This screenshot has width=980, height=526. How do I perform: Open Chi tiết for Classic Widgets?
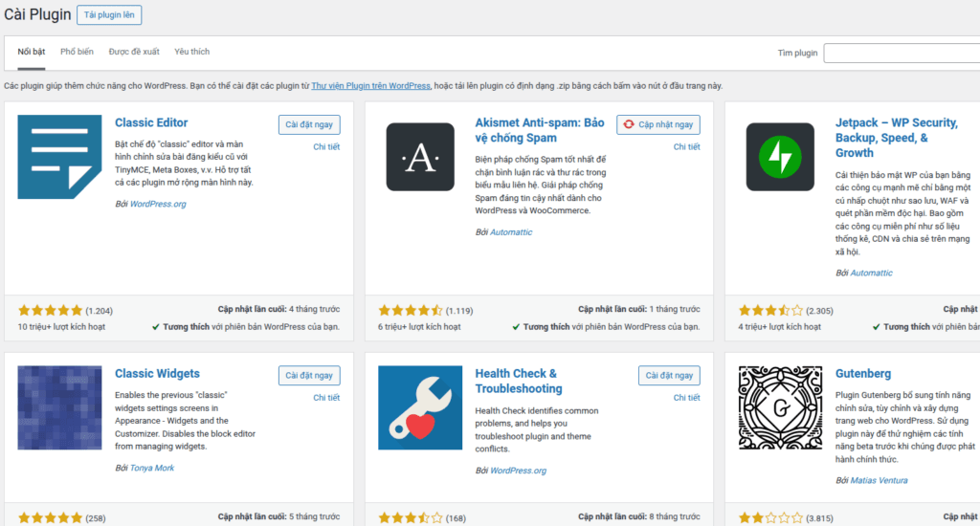(326, 397)
